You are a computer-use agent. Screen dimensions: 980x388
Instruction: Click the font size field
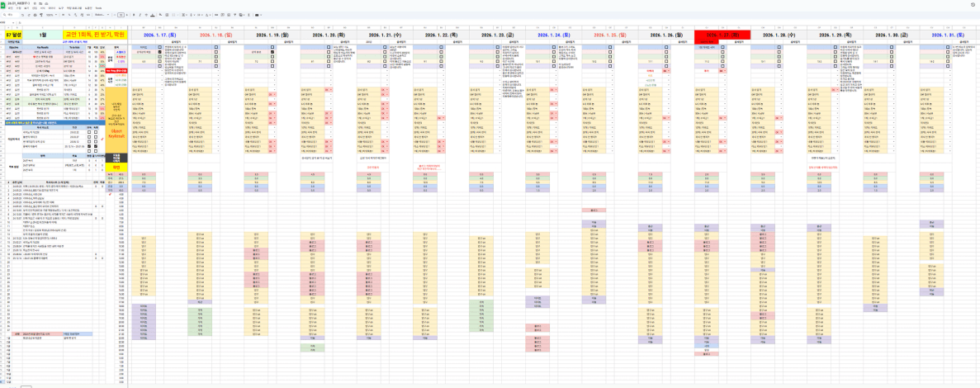(121, 15)
